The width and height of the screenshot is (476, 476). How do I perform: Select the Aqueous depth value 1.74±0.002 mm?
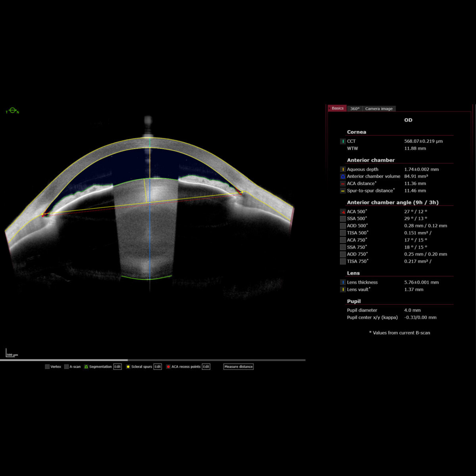tap(421, 169)
